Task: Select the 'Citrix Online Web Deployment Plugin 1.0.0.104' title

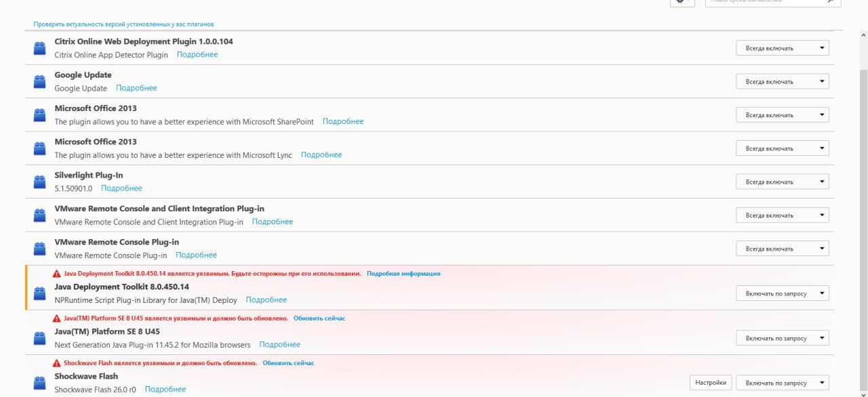Action: tap(144, 42)
